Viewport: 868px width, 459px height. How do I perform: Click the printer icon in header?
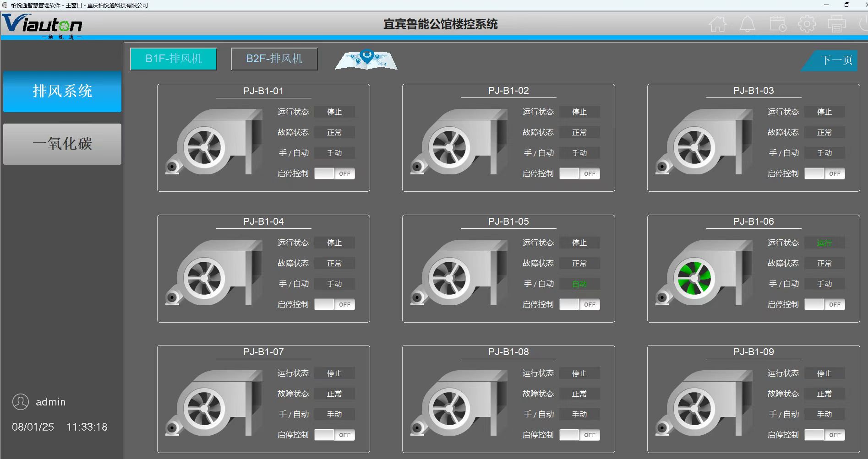point(836,24)
